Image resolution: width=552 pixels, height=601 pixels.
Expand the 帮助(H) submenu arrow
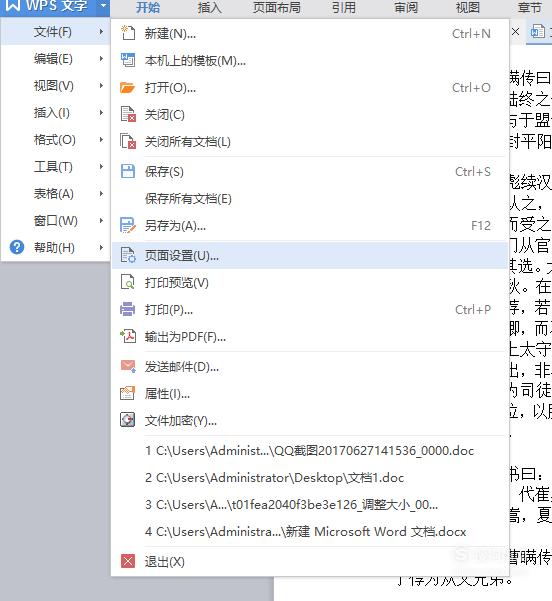101,247
